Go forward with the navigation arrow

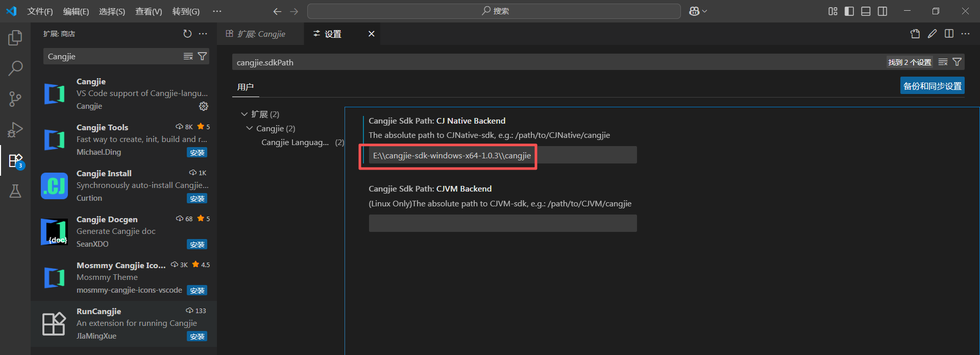point(294,11)
